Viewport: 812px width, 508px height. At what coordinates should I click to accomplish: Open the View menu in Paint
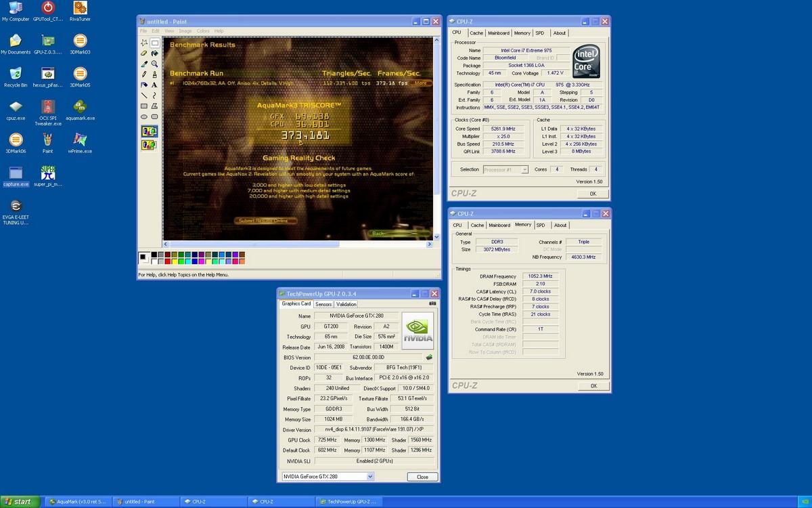click(169, 31)
